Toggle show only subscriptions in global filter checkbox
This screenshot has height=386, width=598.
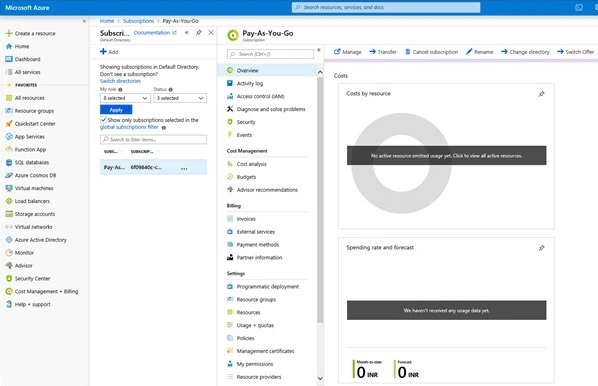point(103,120)
